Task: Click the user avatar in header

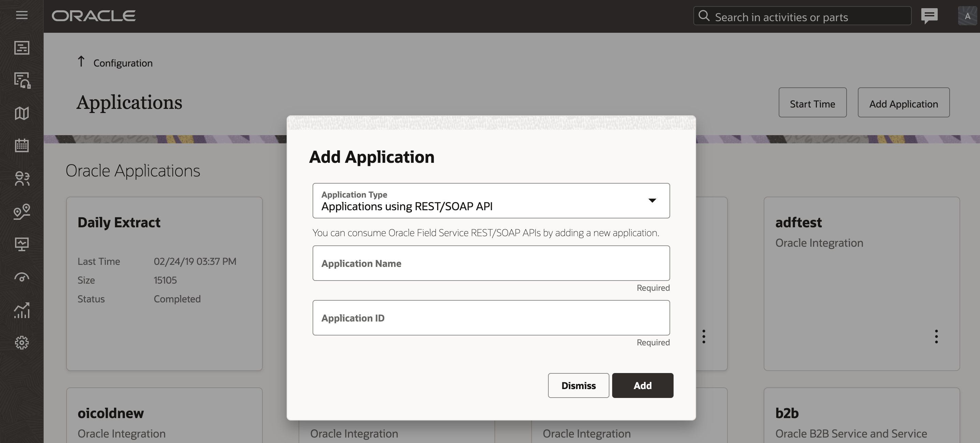Action: click(x=967, y=16)
